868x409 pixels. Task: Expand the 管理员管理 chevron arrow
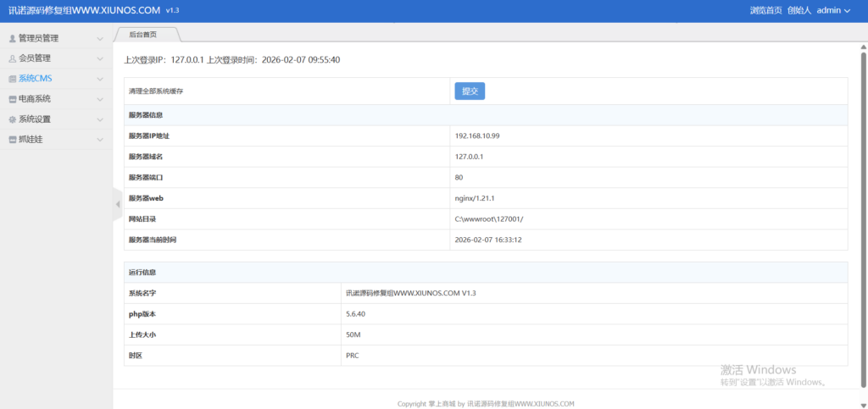point(100,39)
